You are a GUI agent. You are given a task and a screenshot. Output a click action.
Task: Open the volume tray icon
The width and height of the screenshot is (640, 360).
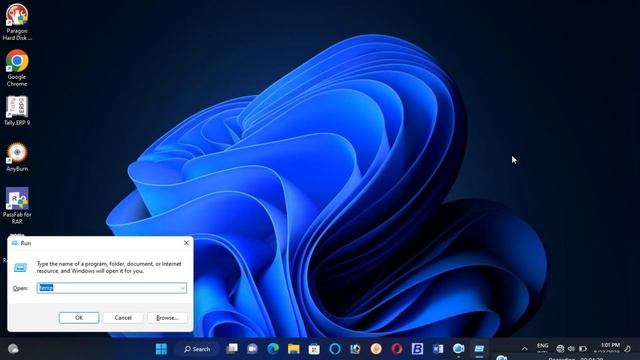[x=571, y=349]
